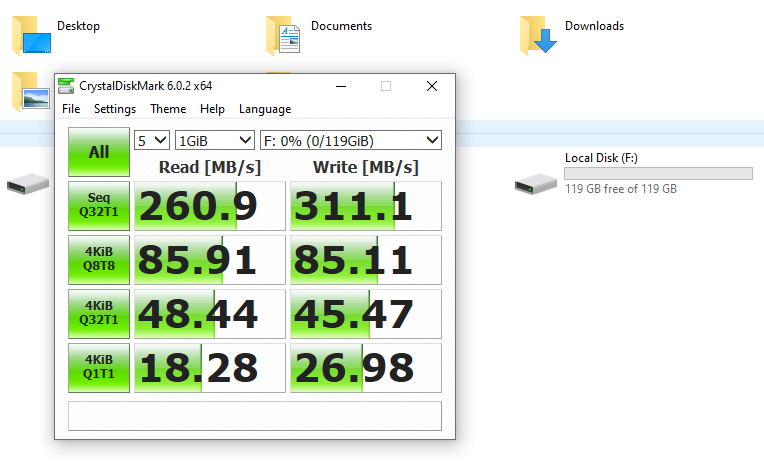
Task: Open the Help menu
Action: click(212, 109)
